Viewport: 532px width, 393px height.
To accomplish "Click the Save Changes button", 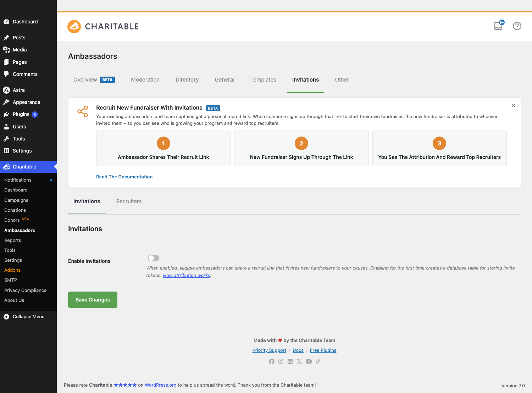I will [x=93, y=300].
